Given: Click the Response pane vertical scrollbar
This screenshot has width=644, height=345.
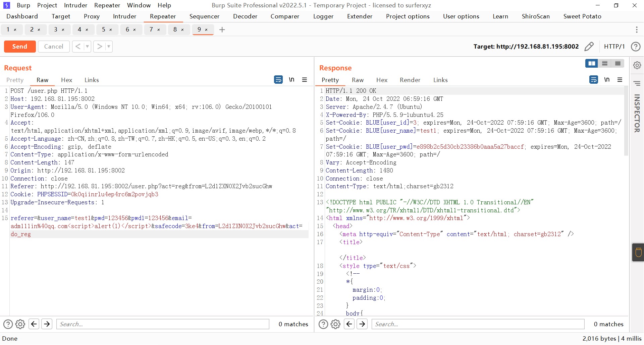Looking at the screenshot, I should (626, 121).
